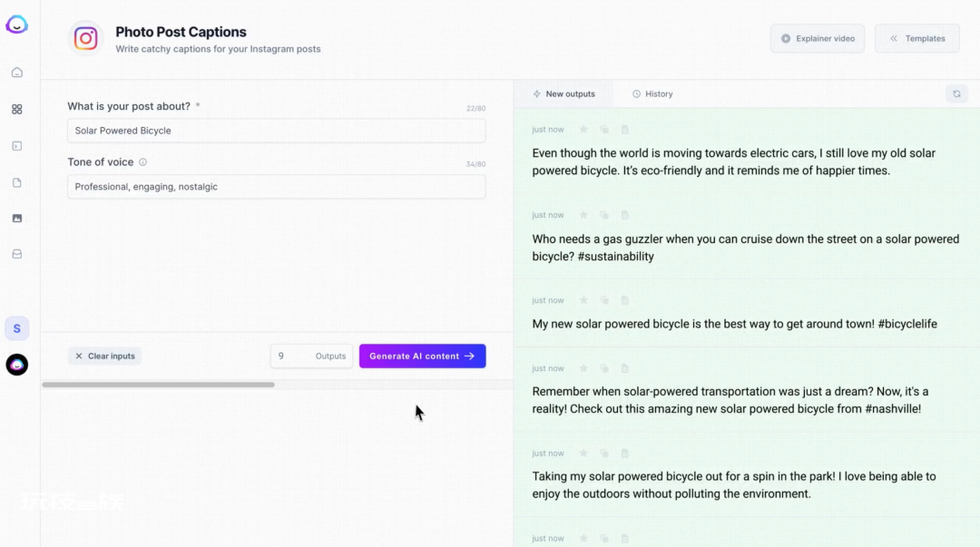Open the tone of voice info icon

click(142, 161)
